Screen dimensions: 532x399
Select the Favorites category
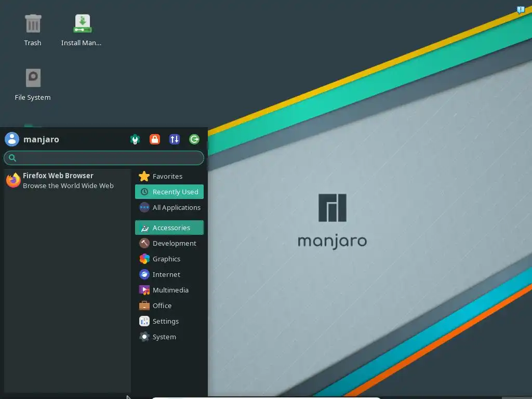tap(169, 177)
